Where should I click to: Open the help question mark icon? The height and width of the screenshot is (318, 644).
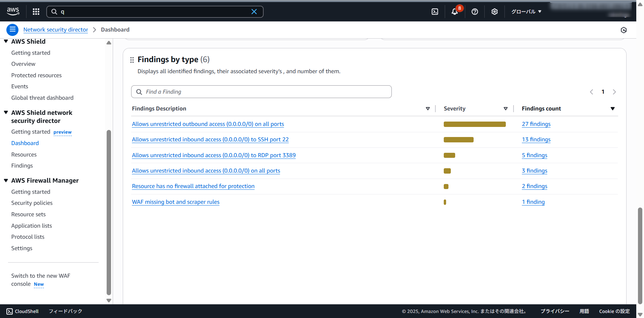pyautogui.click(x=475, y=12)
